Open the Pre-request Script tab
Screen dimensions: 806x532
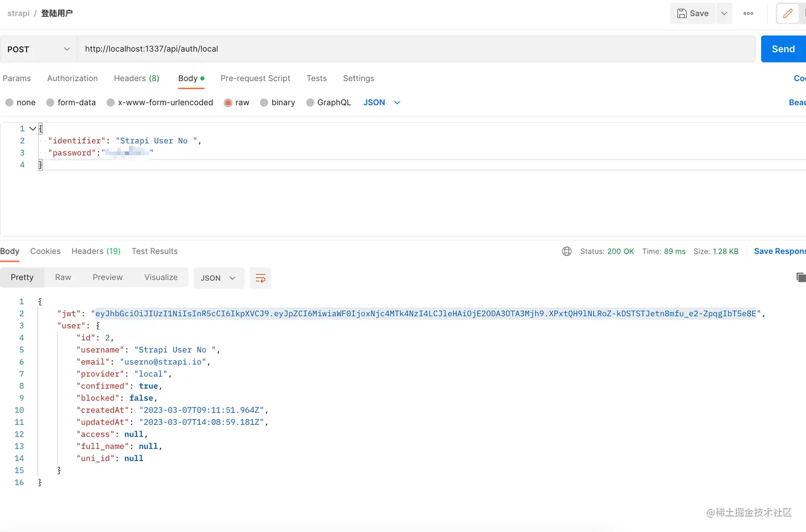tap(255, 78)
